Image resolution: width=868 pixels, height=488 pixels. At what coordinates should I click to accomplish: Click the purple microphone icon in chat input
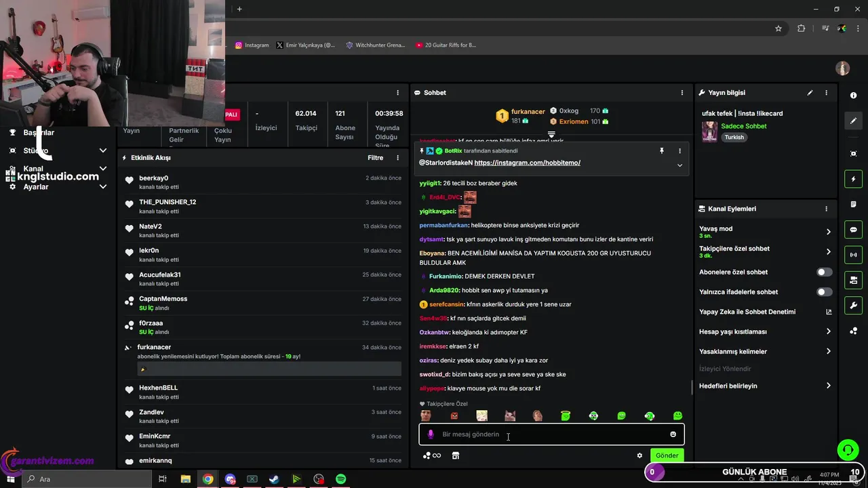coord(431,434)
